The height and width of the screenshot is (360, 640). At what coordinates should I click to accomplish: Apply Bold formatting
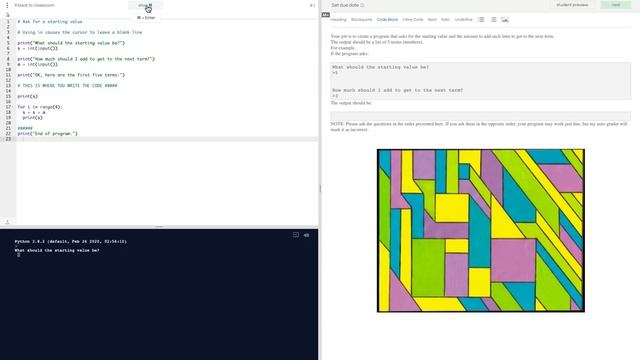click(432, 20)
